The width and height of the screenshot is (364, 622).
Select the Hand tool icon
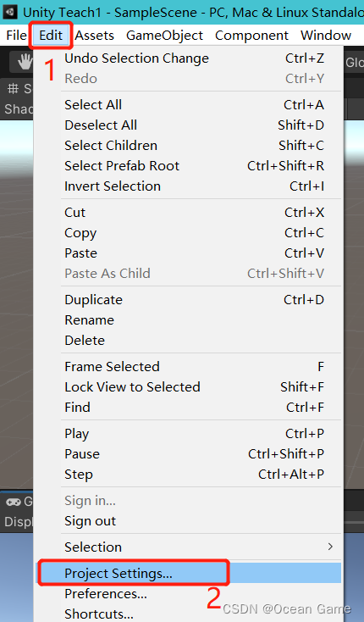pos(25,62)
